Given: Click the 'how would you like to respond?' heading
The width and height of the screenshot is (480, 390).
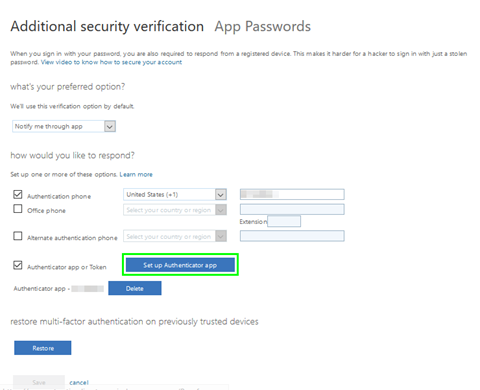Looking at the screenshot, I should (72, 156).
